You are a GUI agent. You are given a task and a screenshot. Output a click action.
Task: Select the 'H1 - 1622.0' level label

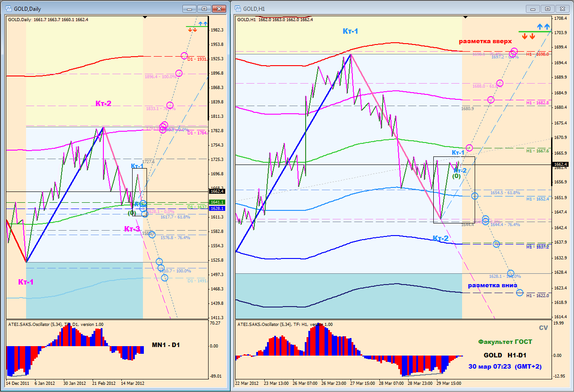(x=538, y=295)
